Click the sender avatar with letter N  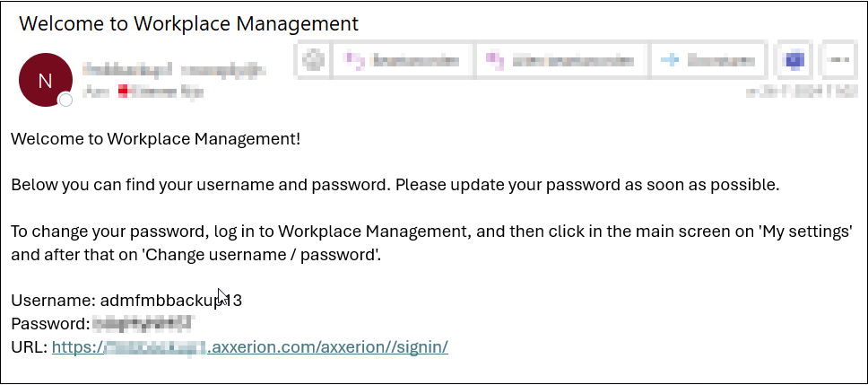point(46,80)
